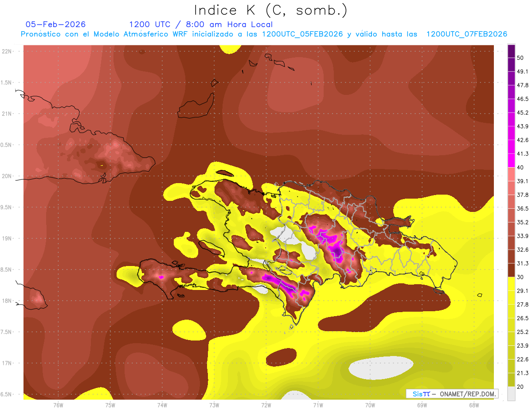Click the legend value '36.5'
This screenshot has height=411, width=532.
[523, 208]
